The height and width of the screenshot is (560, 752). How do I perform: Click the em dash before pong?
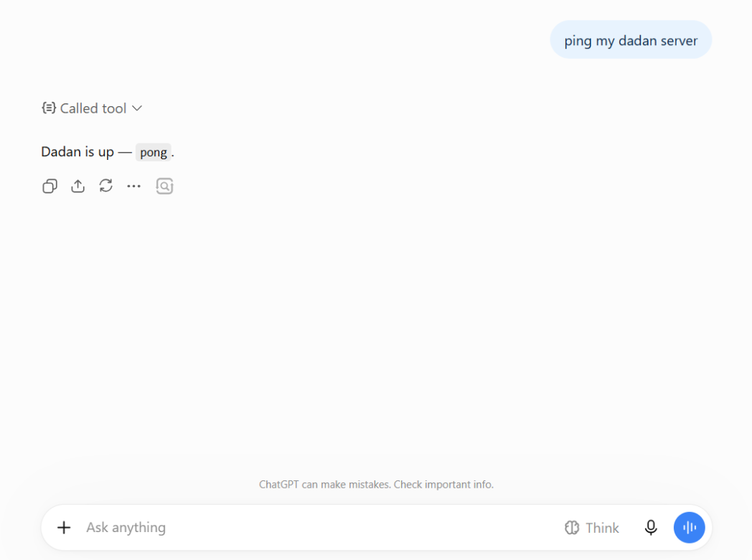125,153
